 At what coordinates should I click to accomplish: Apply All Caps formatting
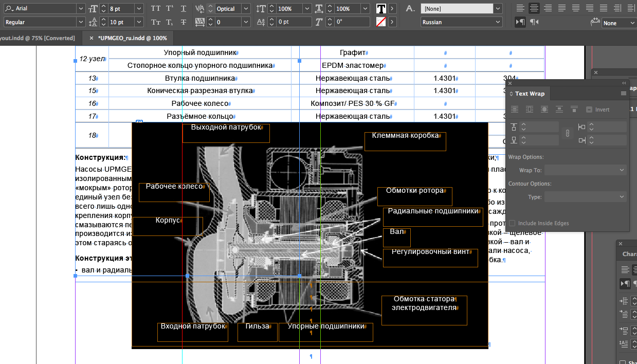[156, 9]
